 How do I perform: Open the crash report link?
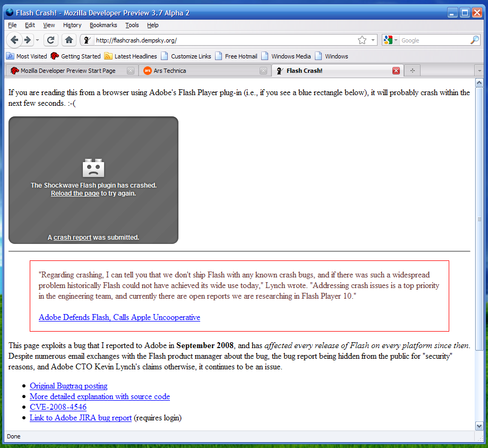72,238
